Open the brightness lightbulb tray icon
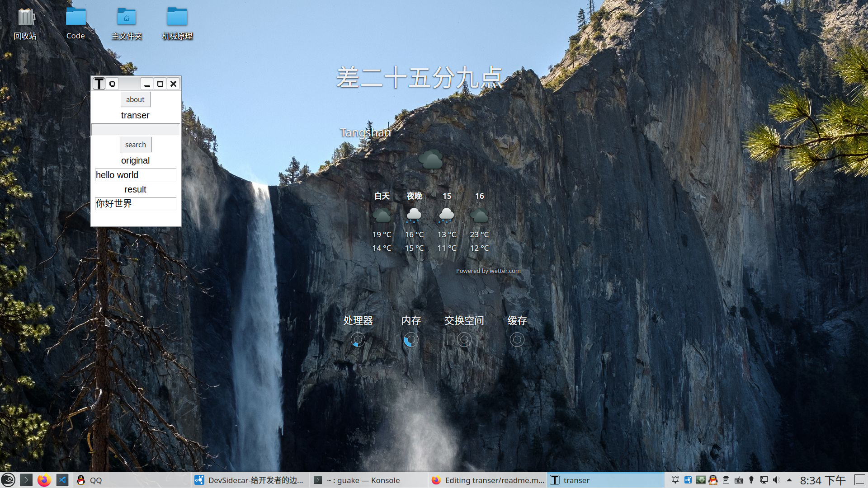Viewport: 868px width, 488px height. tap(751, 480)
